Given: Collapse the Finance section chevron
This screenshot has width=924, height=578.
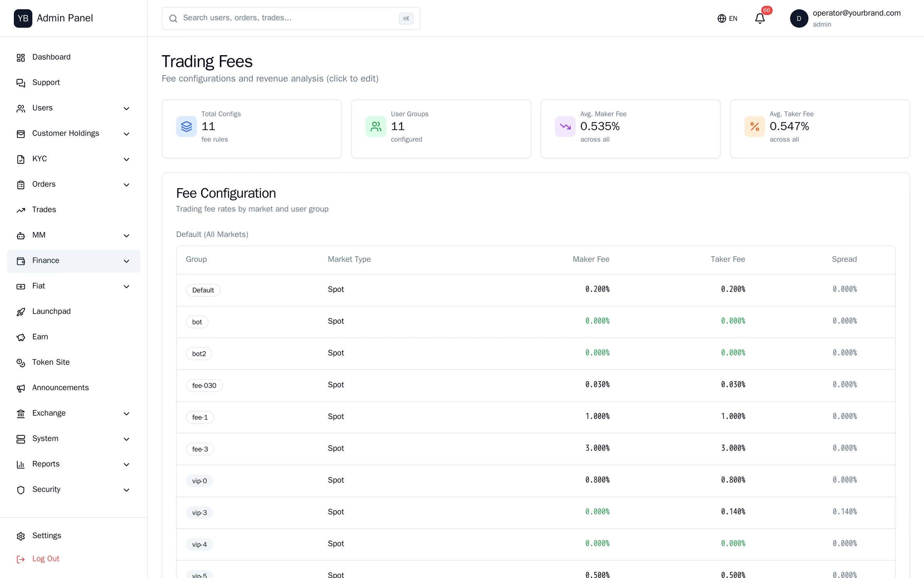Looking at the screenshot, I should coord(126,261).
